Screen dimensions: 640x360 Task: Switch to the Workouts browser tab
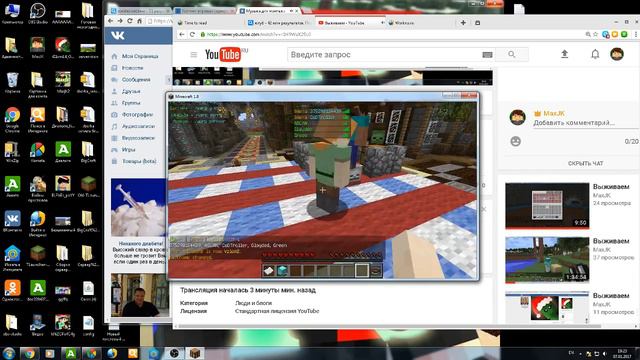tap(420, 23)
